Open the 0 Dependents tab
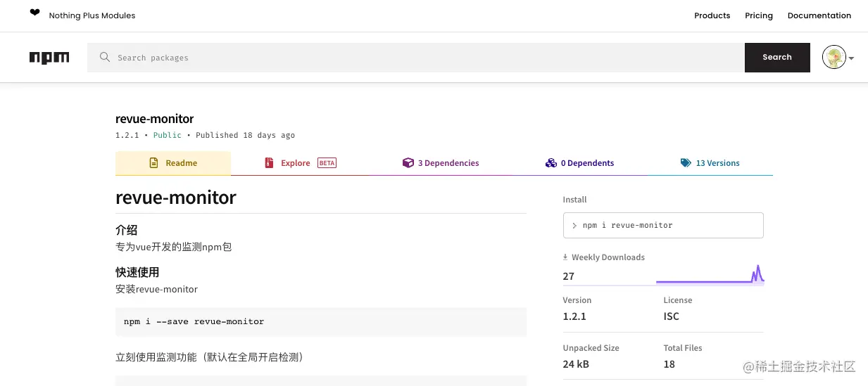Image resolution: width=868 pixels, height=386 pixels. (x=579, y=162)
